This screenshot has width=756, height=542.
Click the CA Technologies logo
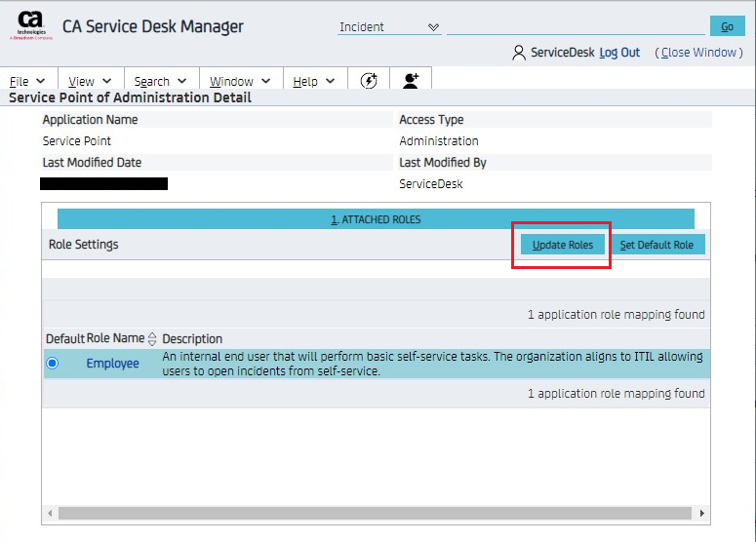click(x=31, y=25)
